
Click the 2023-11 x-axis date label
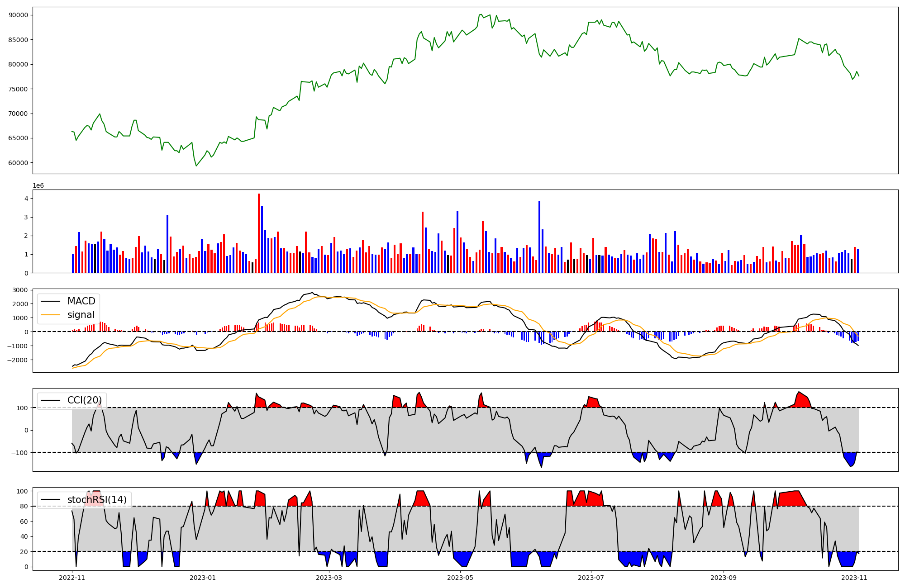[854, 578]
